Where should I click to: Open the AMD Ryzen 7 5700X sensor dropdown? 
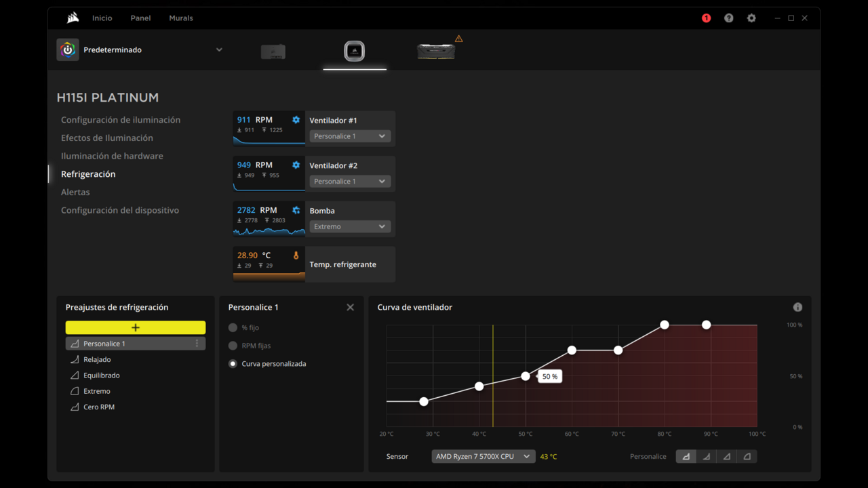click(x=484, y=457)
